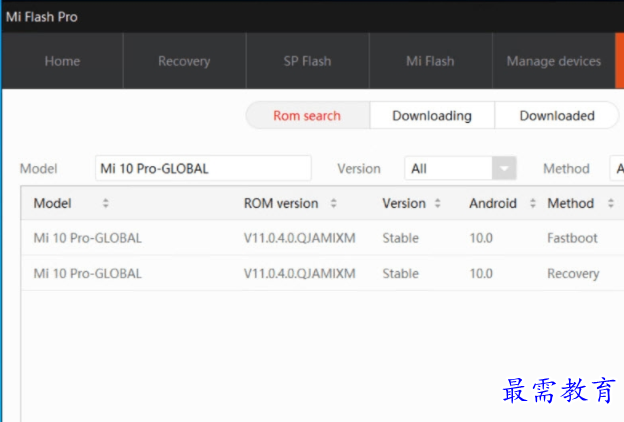Sort by Android column arrows

[x=533, y=203]
